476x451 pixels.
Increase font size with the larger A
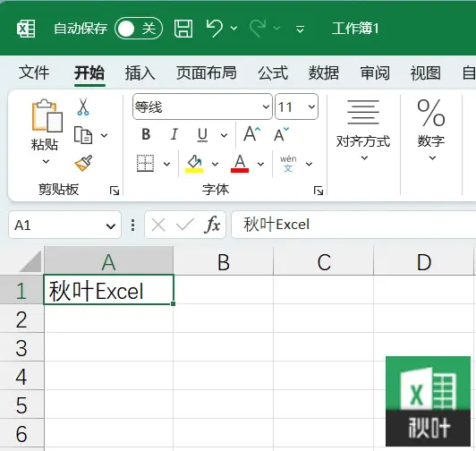click(252, 134)
